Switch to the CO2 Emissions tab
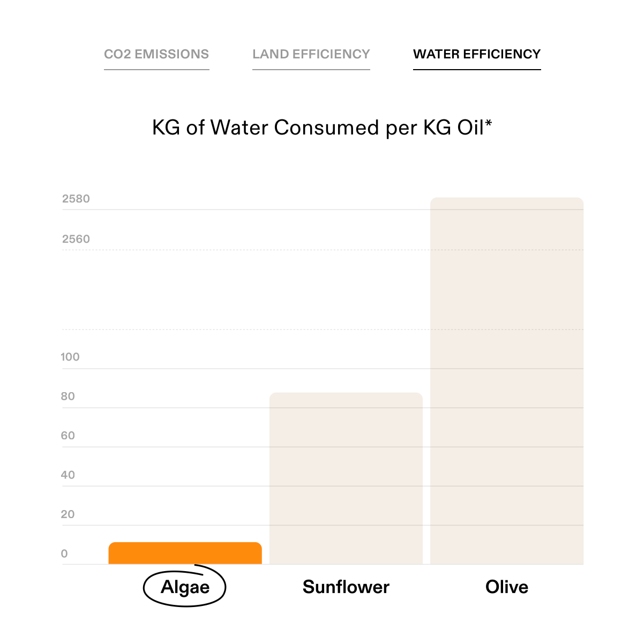This screenshot has height=644, width=644. coord(156,55)
